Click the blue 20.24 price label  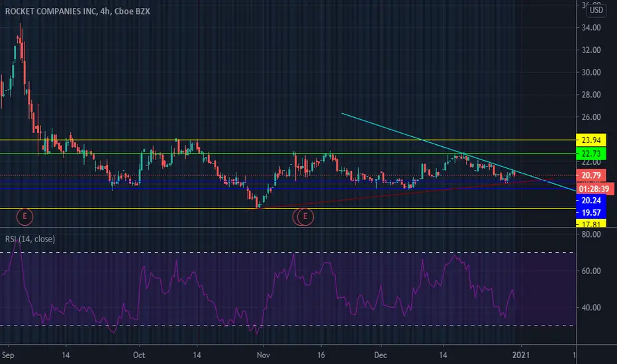[x=591, y=201]
